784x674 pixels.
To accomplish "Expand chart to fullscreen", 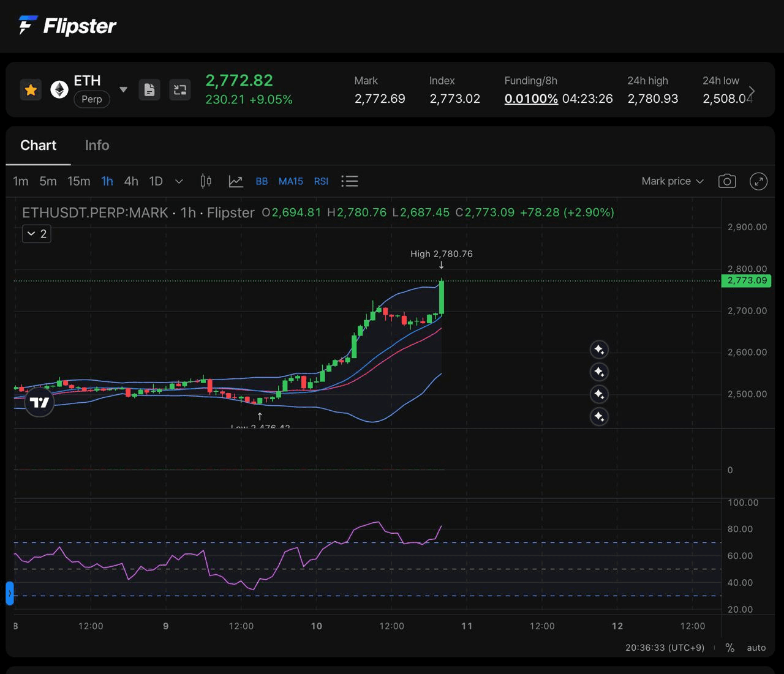I will pos(758,181).
